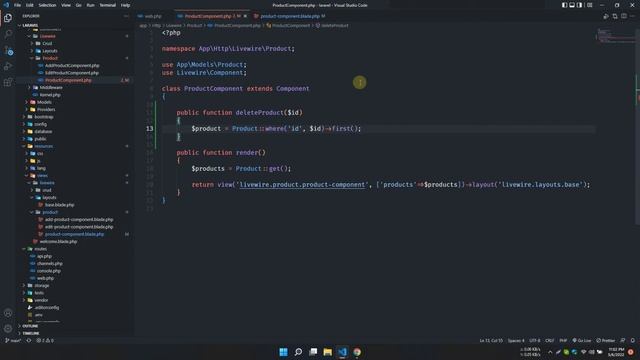Click the Prettier status bar item
This screenshot has width=640, height=360.
click(x=605, y=340)
